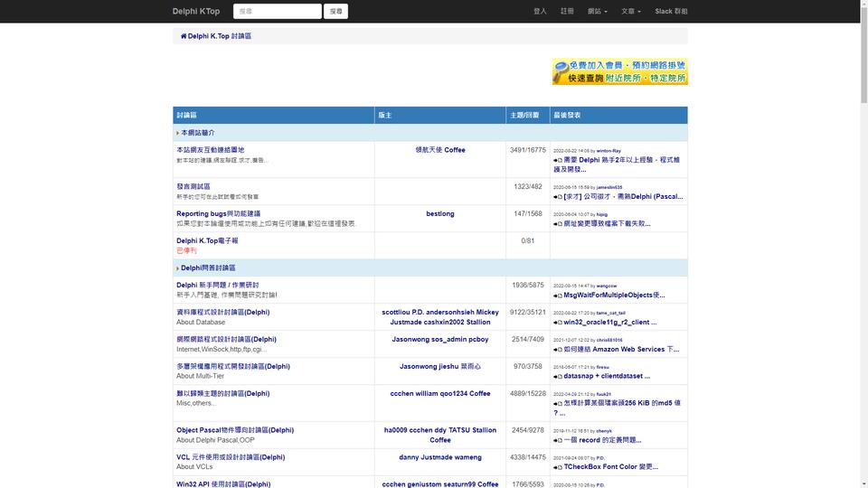Screen dimensions: 868x488
Task: Open 網際網路程式設計討論區(Delphi) forum
Action: coord(226,339)
